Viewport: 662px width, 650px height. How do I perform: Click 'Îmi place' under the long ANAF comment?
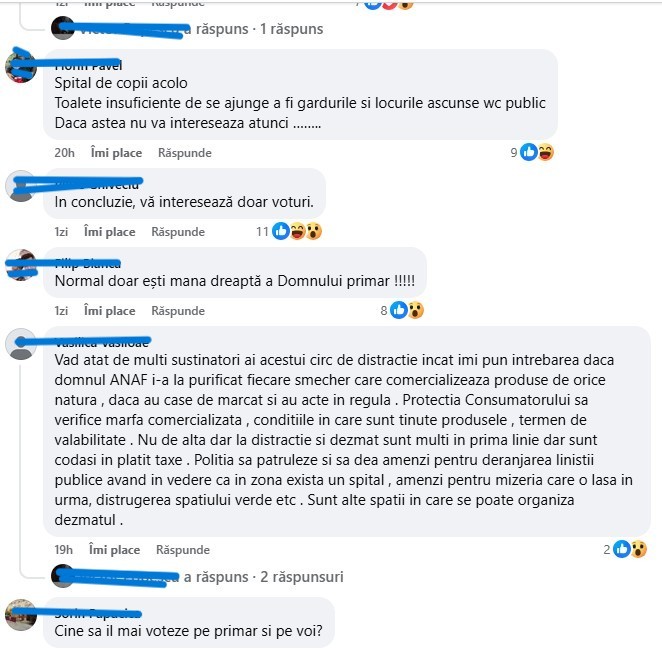pos(114,550)
